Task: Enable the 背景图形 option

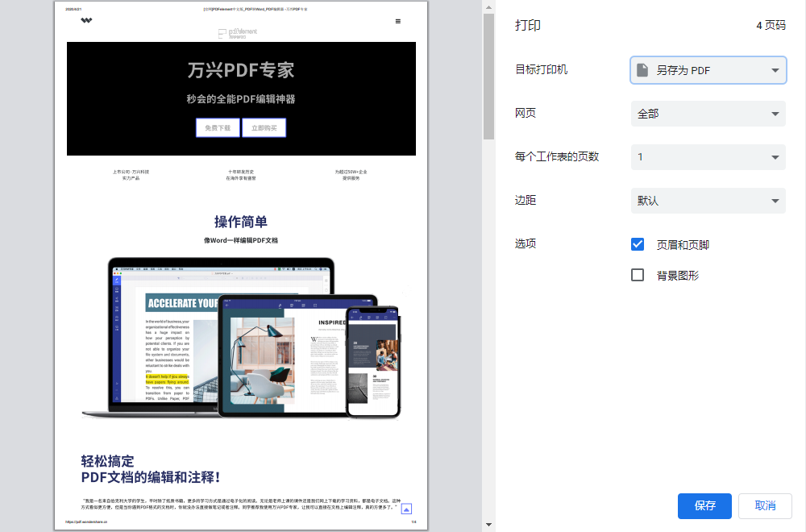Action: coord(638,275)
